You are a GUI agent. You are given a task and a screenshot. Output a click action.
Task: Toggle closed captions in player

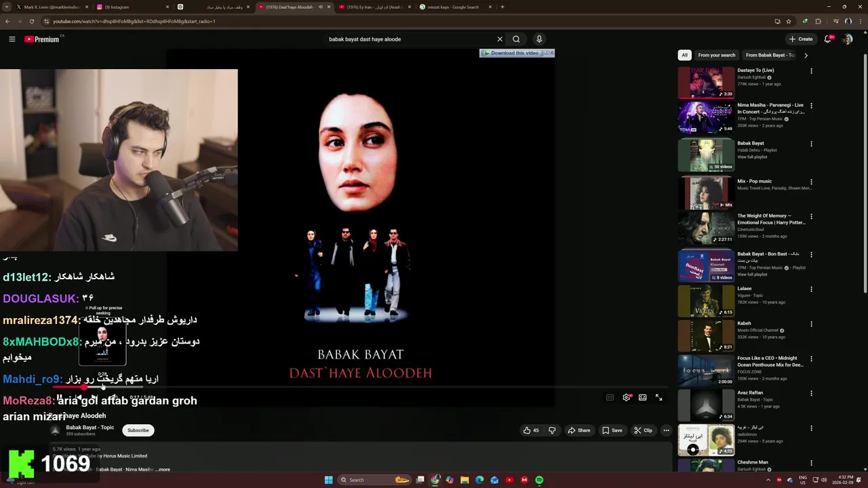pos(610,398)
